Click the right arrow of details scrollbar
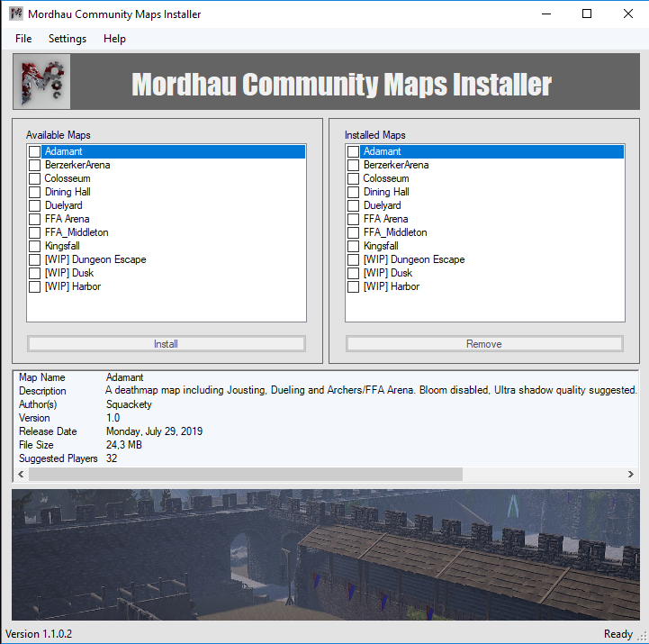The height and width of the screenshot is (644, 649). [631, 474]
